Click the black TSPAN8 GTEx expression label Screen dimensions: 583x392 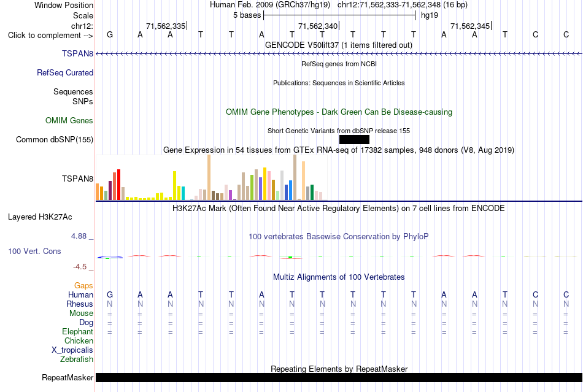tap(77, 179)
